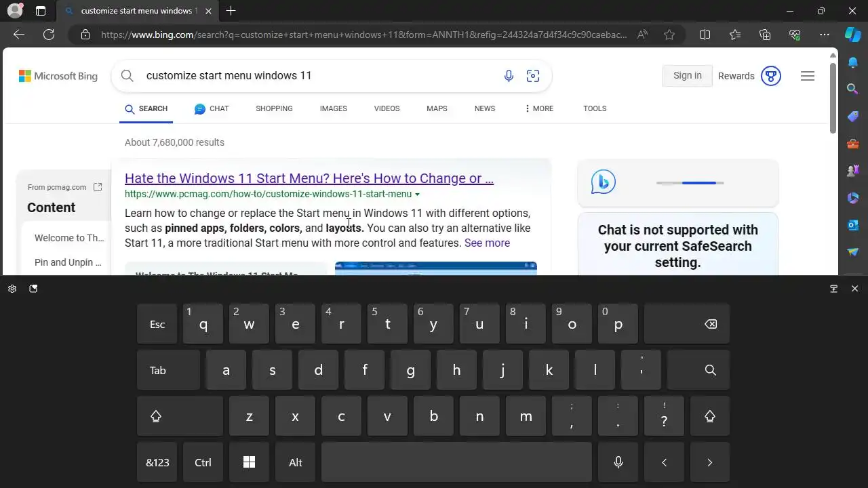Expand the pcmag.com URL dropdown arrow
Image resolution: width=868 pixels, height=488 pixels.
click(x=417, y=195)
